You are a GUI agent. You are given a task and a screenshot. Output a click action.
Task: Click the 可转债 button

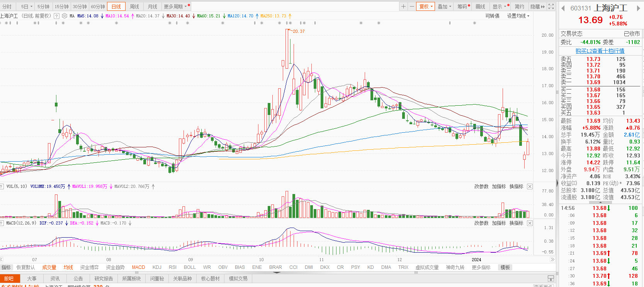492,16
